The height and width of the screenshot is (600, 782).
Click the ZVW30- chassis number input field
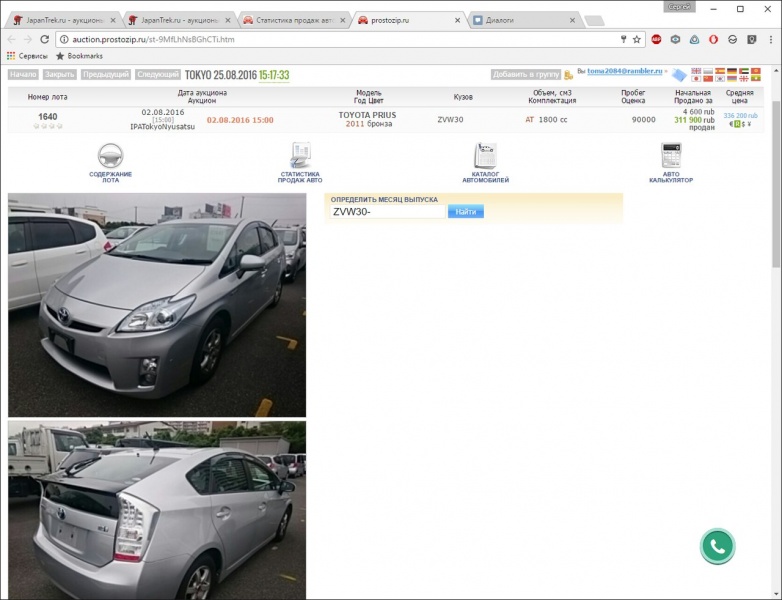386,212
